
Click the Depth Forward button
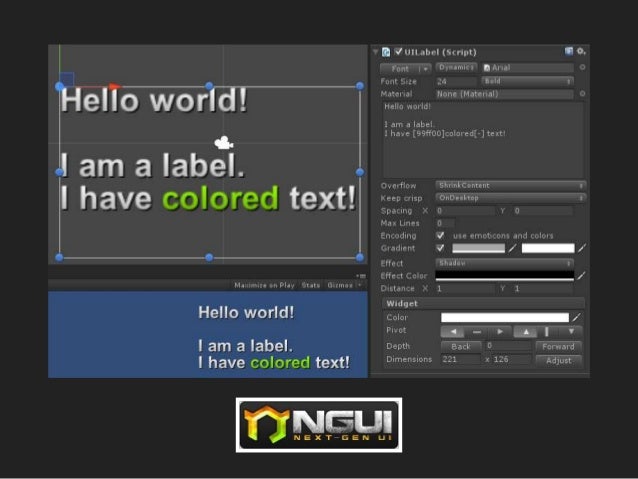pos(558,347)
